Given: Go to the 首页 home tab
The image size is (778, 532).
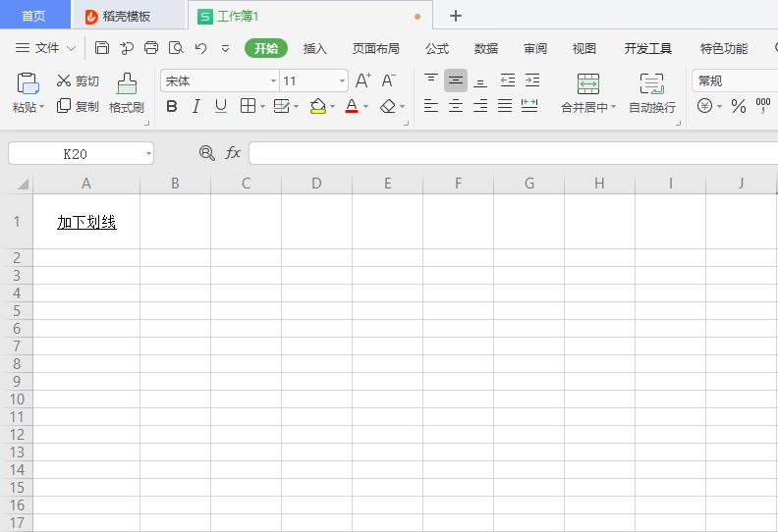Looking at the screenshot, I should coord(34,16).
